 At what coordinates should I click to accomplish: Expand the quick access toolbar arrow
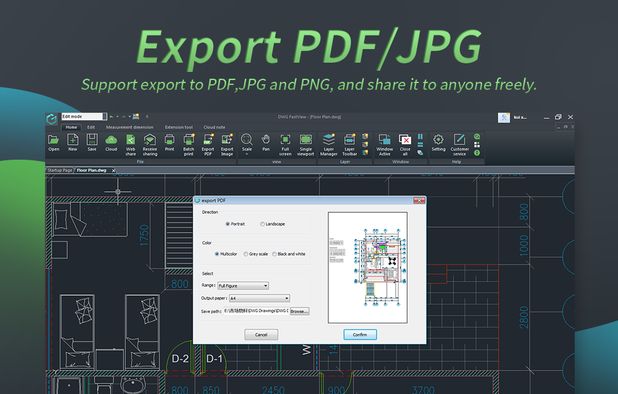147,117
